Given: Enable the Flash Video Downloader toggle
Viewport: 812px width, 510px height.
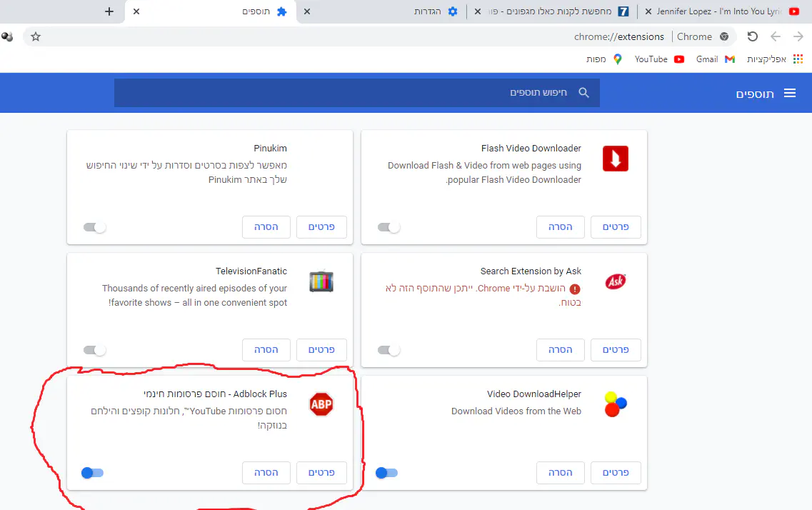Looking at the screenshot, I should (x=389, y=227).
